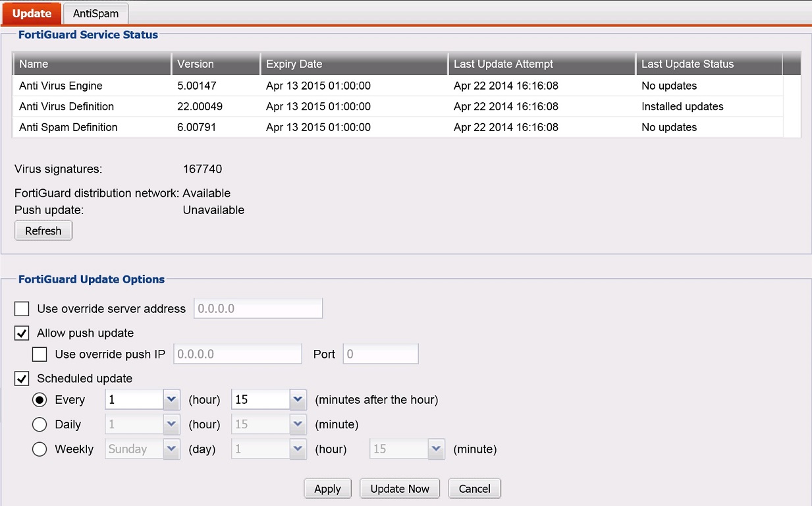Click the override push IP field
The image size is (812, 506).
(238, 354)
